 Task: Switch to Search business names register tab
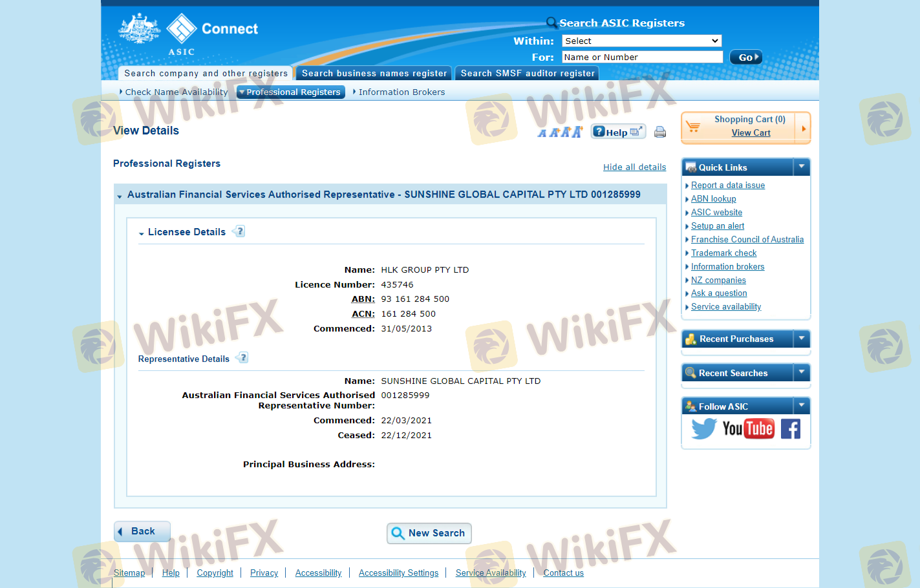(374, 74)
